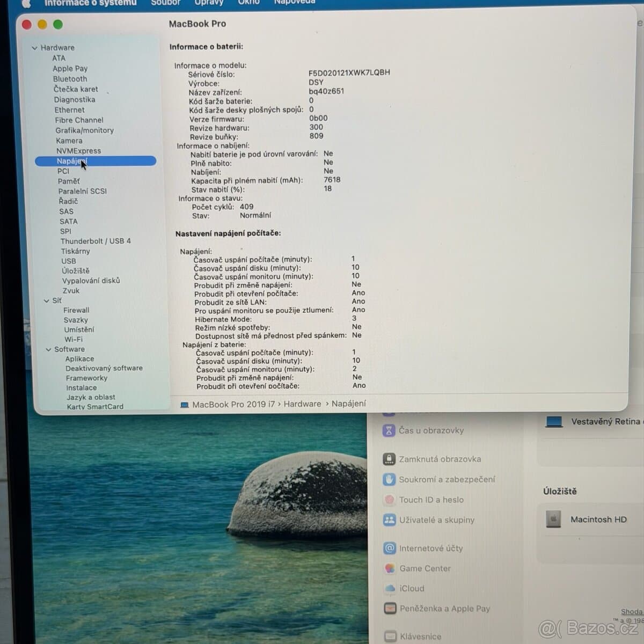This screenshot has height=644, width=644.
Task: Select Deaktivovaný software in the sidebar
Action: click(x=104, y=368)
